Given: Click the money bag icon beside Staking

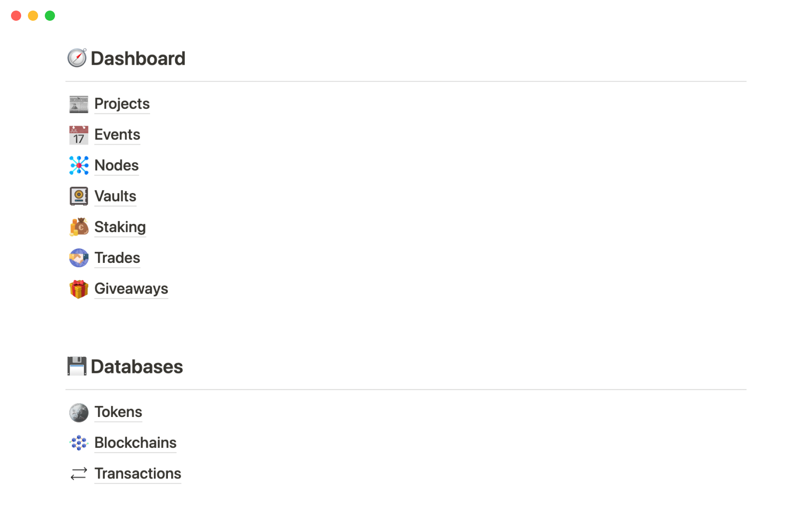Looking at the screenshot, I should click(x=79, y=227).
